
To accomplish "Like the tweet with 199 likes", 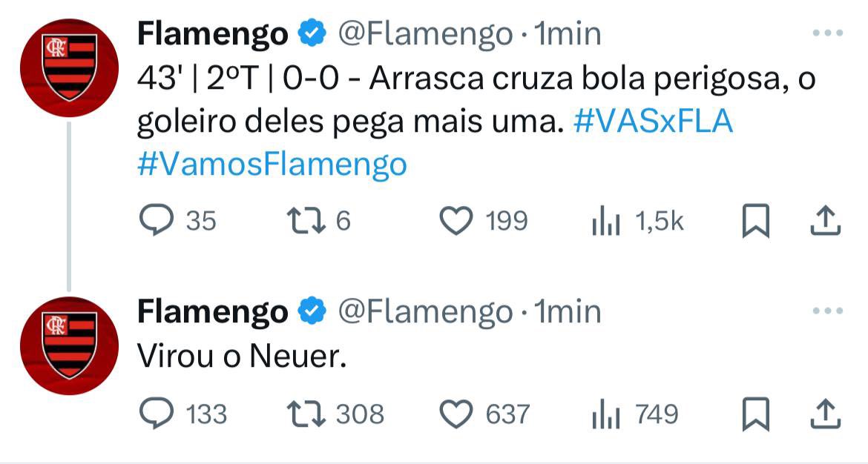I will (456, 221).
